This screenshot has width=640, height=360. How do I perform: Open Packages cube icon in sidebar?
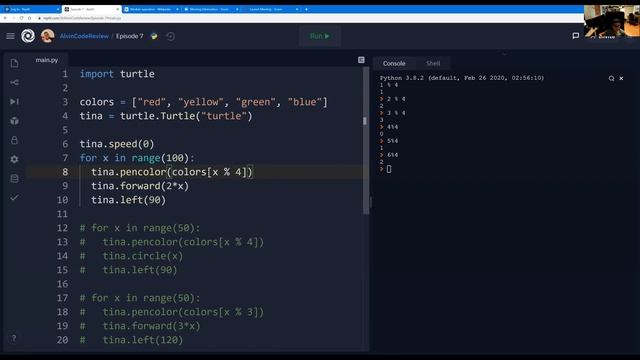14,121
